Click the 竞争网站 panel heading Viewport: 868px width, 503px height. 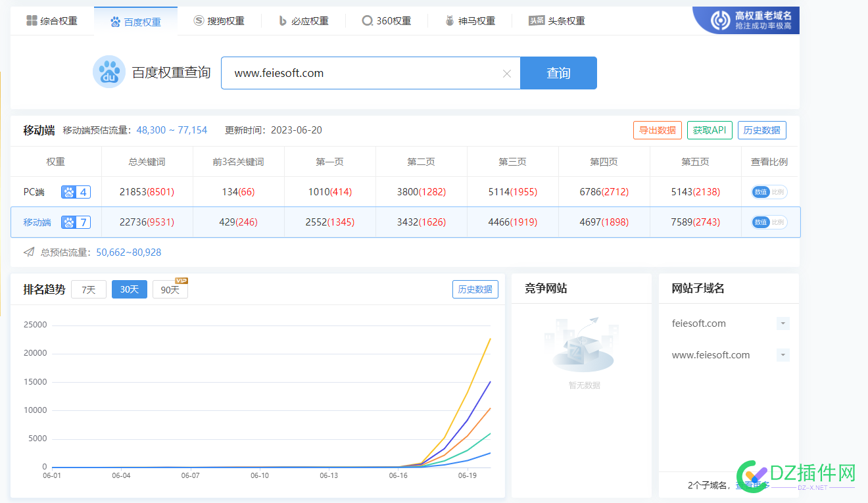[x=546, y=289]
